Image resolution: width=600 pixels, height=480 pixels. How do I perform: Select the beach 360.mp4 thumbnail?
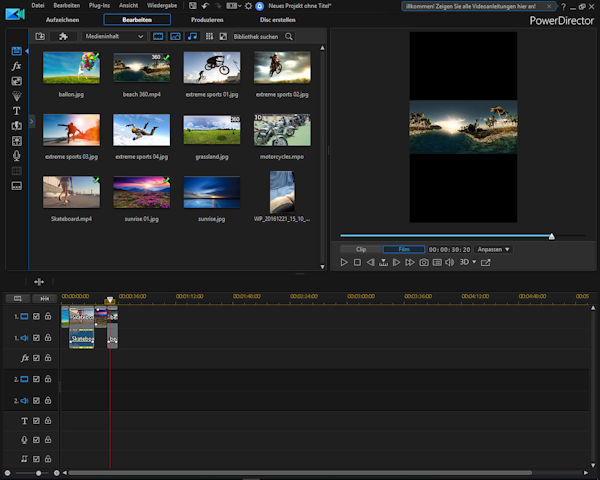[x=142, y=68]
